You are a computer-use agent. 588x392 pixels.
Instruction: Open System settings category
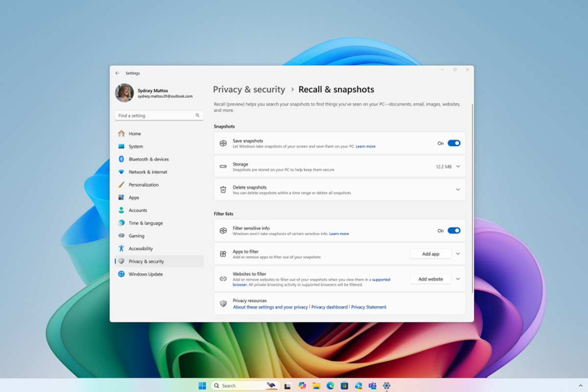coord(159,146)
